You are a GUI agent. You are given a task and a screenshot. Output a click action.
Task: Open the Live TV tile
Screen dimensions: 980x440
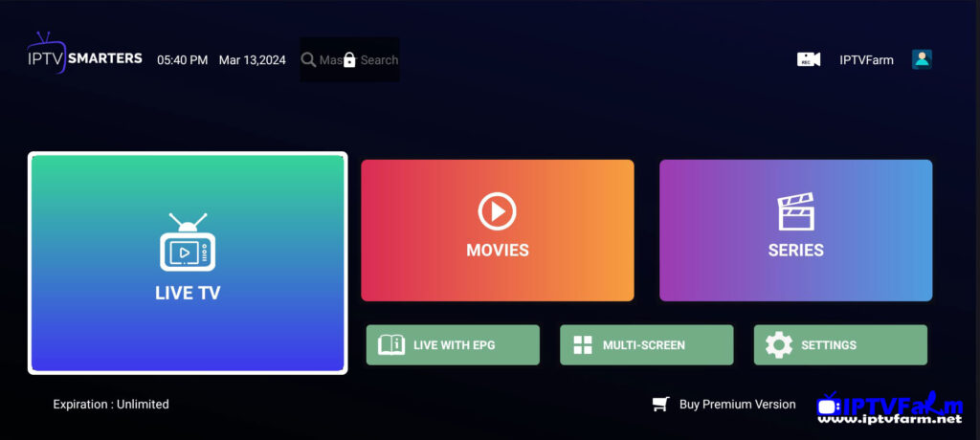188,263
